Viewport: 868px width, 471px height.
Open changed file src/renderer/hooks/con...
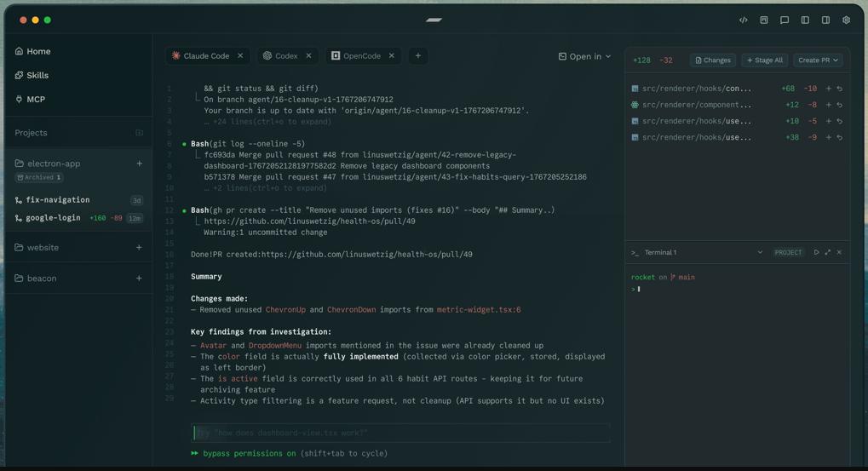(692, 89)
